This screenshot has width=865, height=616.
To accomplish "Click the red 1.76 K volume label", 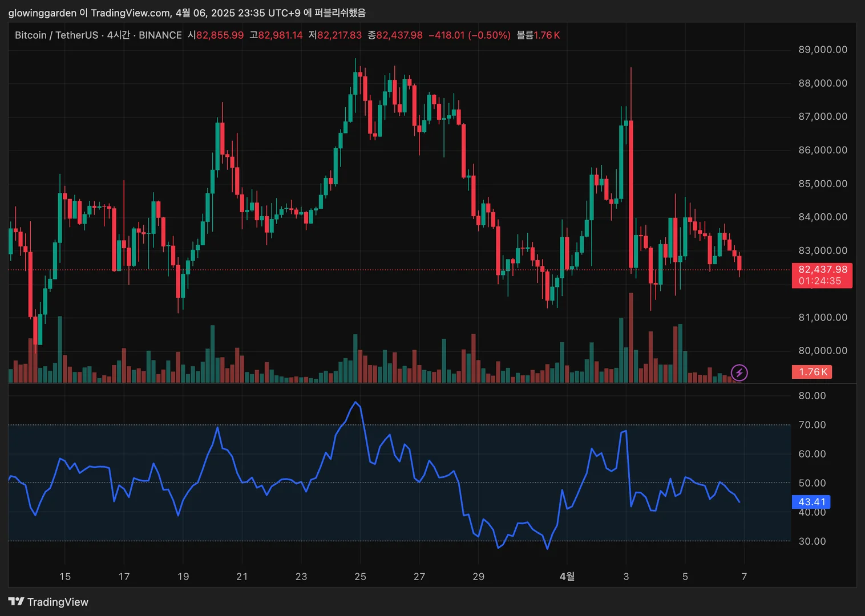I will [812, 372].
